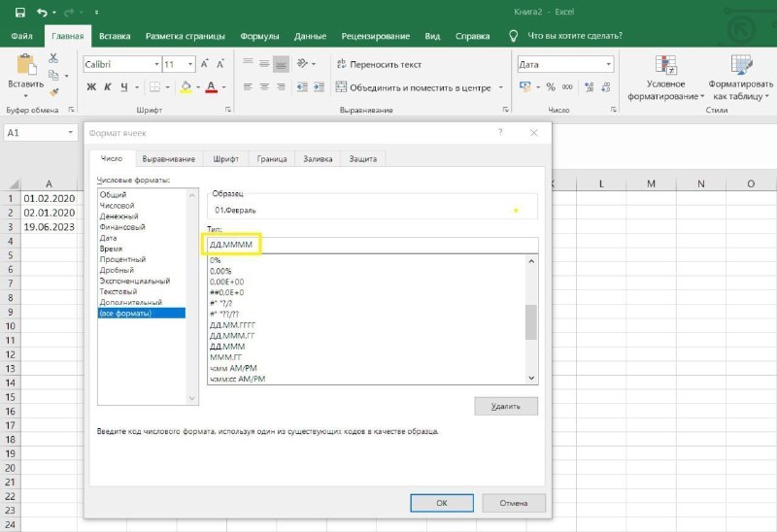Click the Удалить button

click(x=505, y=406)
